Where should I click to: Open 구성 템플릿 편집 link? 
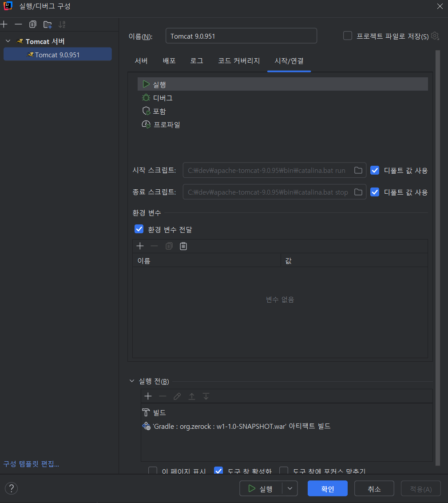pyautogui.click(x=31, y=464)
